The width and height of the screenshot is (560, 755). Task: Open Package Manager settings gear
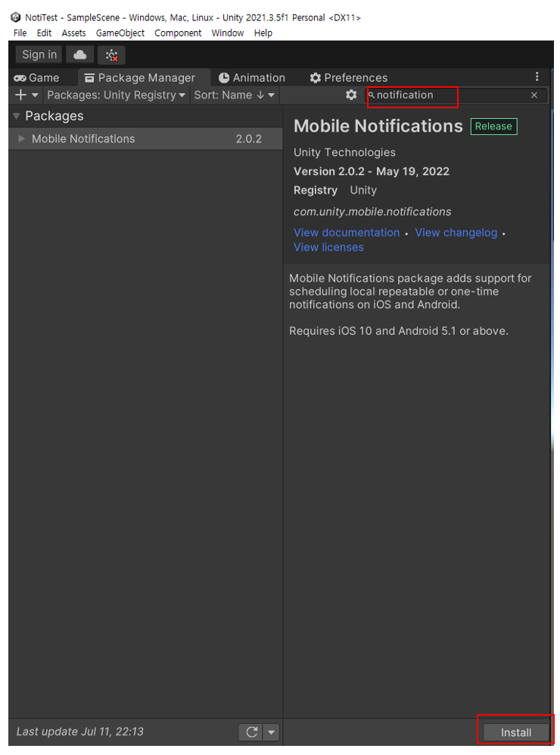(351, 95)
